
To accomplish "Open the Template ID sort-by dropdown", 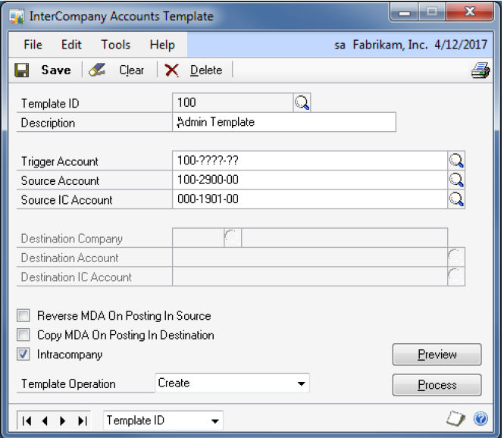I will (x=215, y=421).
